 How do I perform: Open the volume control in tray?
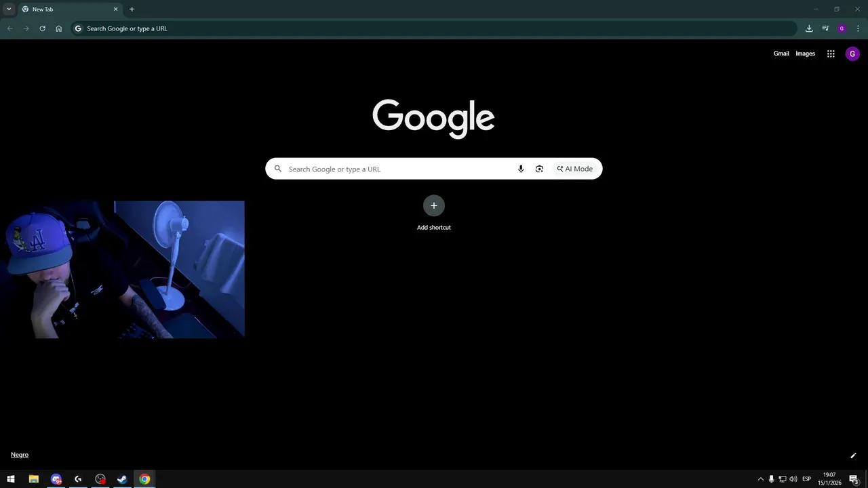pyautogui.click(x=793, y=479)
